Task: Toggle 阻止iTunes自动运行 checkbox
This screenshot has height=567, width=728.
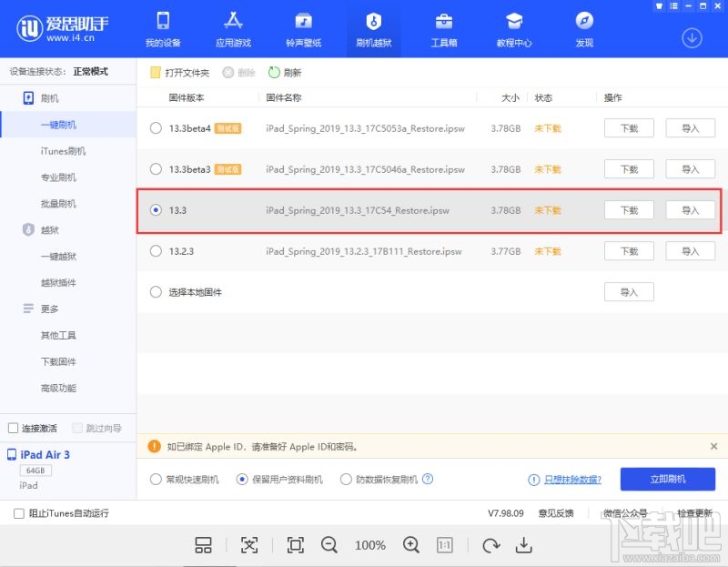Action: tap(19, 513)
